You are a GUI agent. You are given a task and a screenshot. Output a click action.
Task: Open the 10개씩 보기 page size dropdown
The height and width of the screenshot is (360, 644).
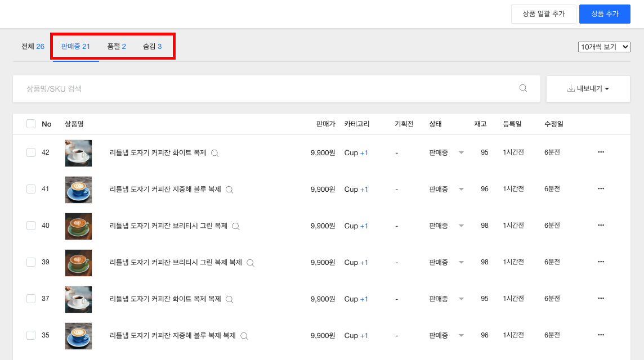(604, 47)
